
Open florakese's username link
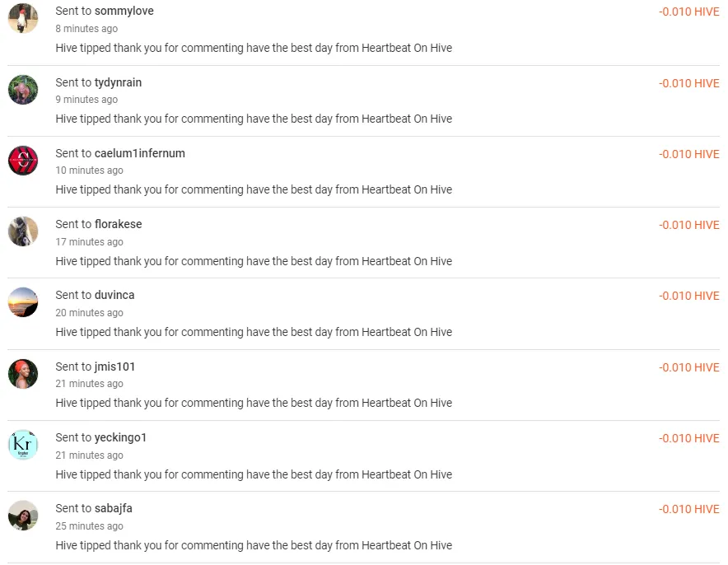click(119, 224)
